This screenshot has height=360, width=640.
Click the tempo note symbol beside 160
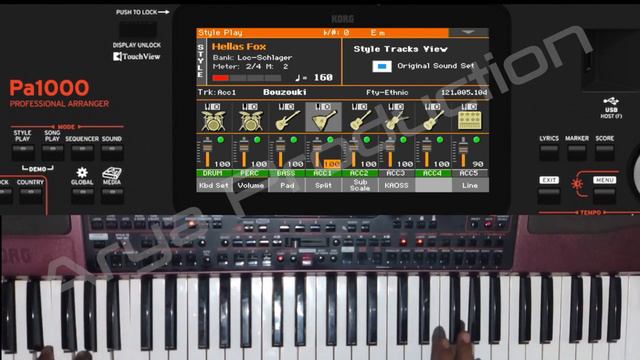tap(298, 77)
